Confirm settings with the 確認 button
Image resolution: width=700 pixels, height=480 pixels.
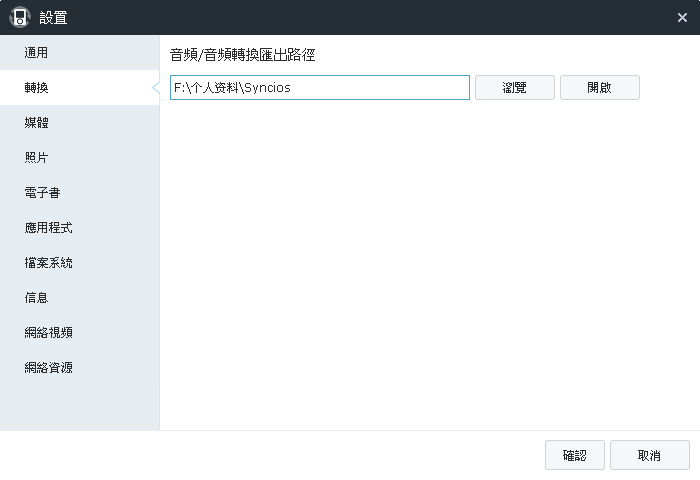pos(575,456)
